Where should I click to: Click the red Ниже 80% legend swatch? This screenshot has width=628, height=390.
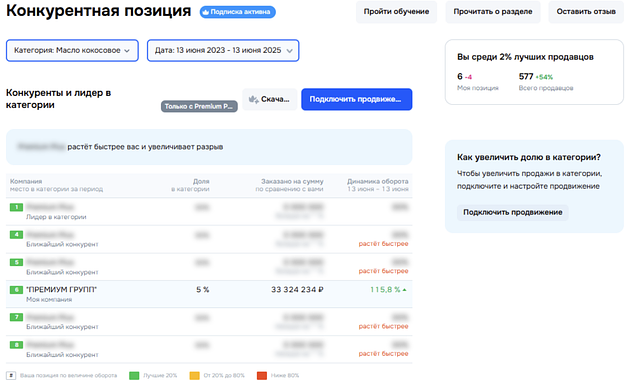pyautogui.click(x=262, y=376)
